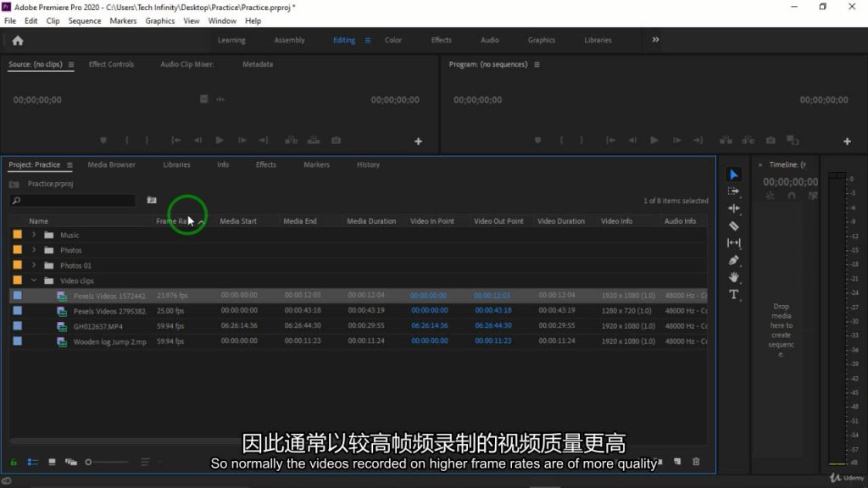
Task: Click the project search field
Action: (x=73, y=200)
